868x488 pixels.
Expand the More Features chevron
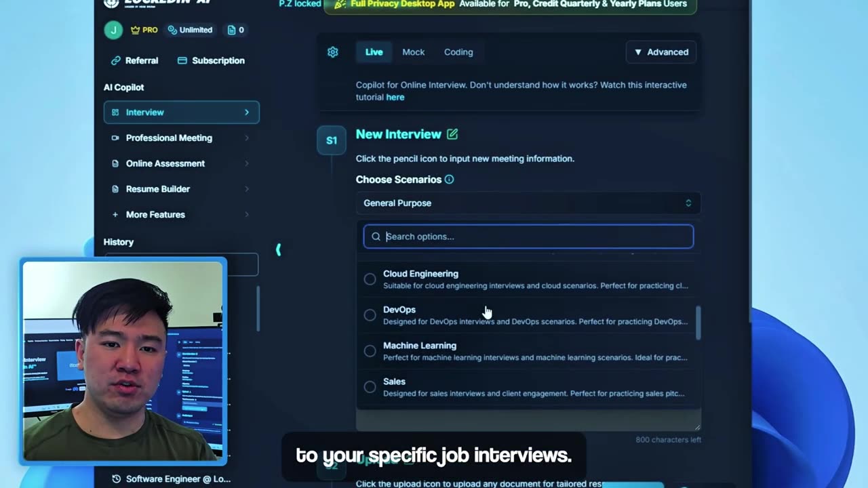247,215
